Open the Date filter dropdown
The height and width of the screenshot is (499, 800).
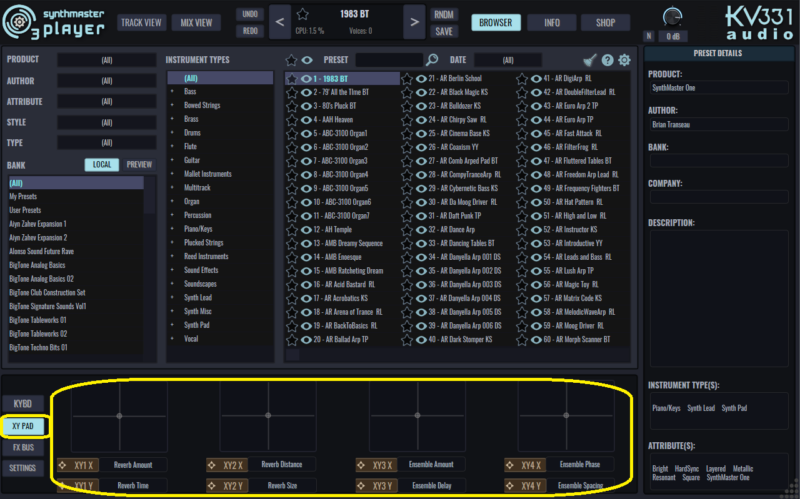pyautogui.click(x=521, y=60)
